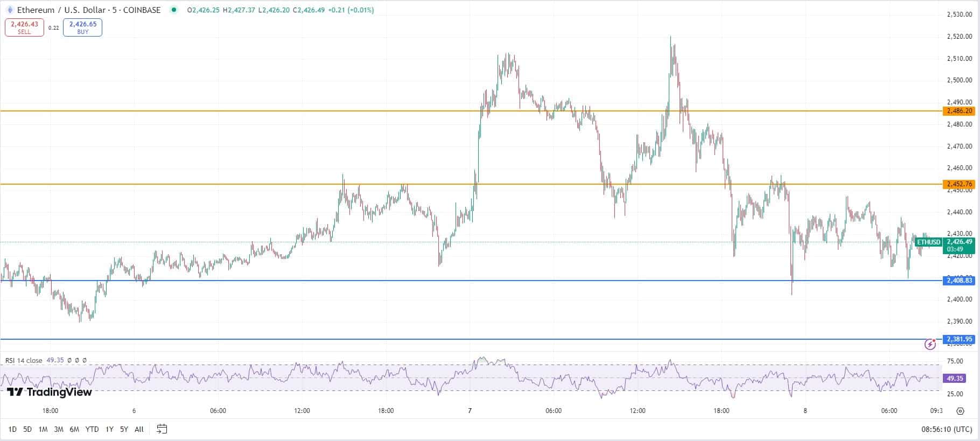This screenshot has height=441, width=980.
Task: Click the high value H2,427.37
Action: [239, 10]
